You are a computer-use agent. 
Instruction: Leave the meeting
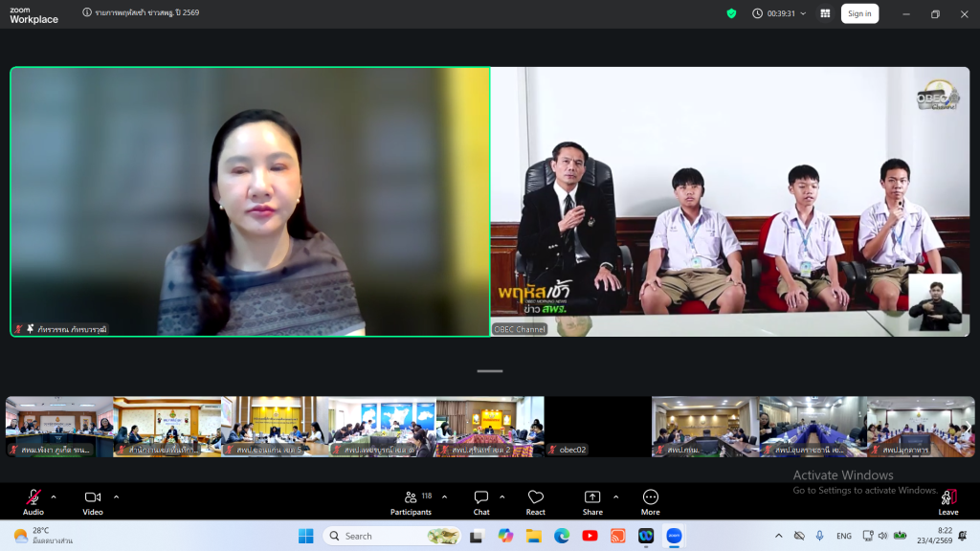948,501
